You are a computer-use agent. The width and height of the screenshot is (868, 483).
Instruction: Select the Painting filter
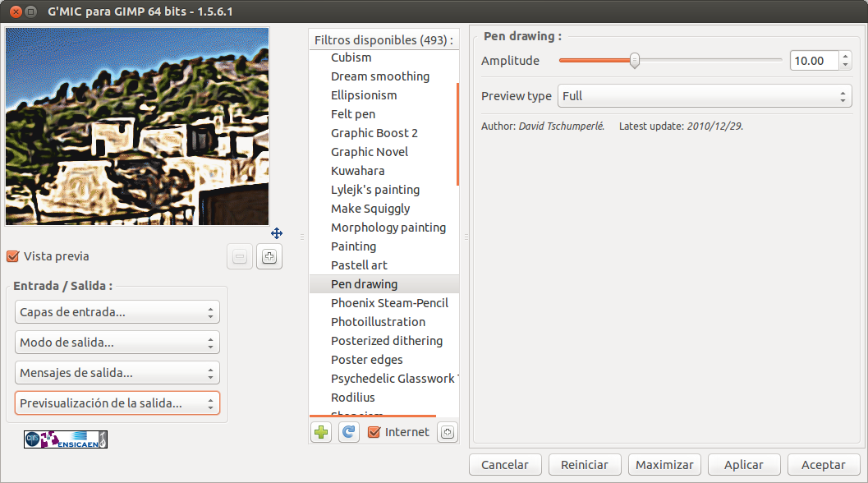tap(383, 246)
